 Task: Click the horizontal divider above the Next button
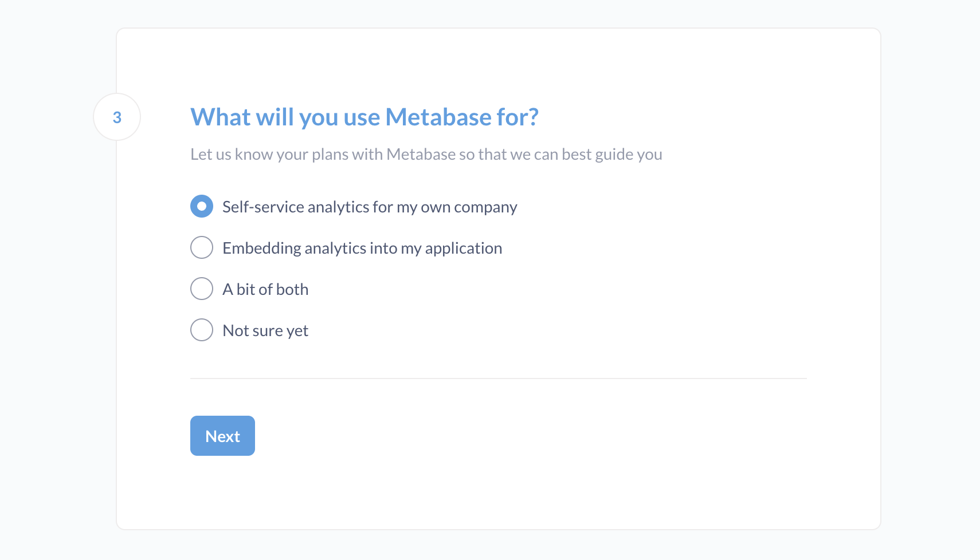pyautogui.click(x=498, y=378)
